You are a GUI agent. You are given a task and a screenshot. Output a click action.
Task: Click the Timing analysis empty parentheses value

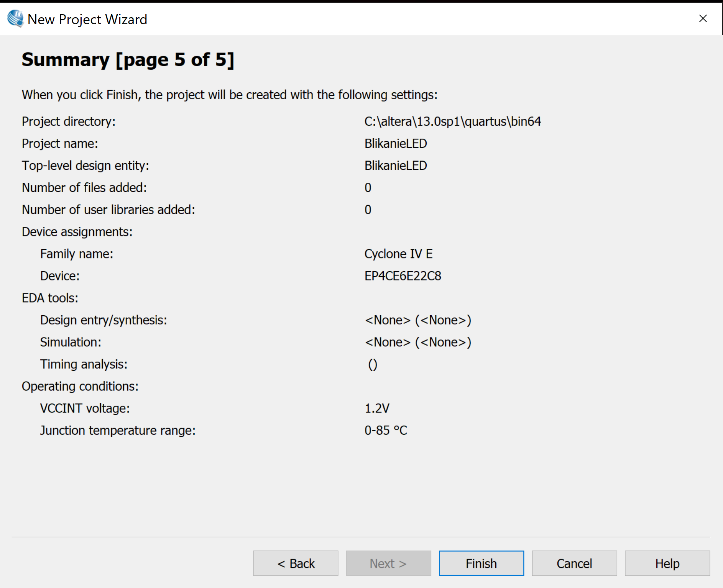[x=373, y=364]
